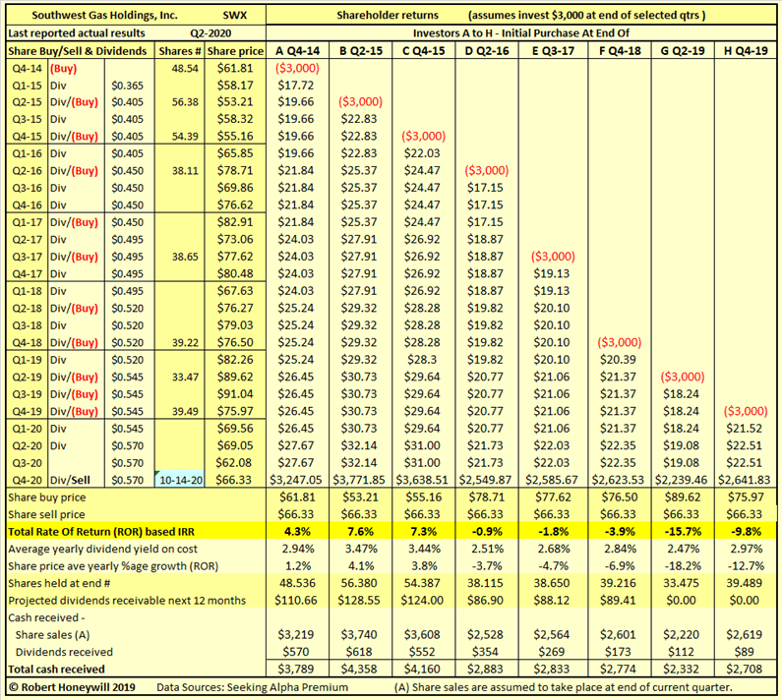Click the 'Share sell price' row label
782x700 pixels.
coord(46,514)
